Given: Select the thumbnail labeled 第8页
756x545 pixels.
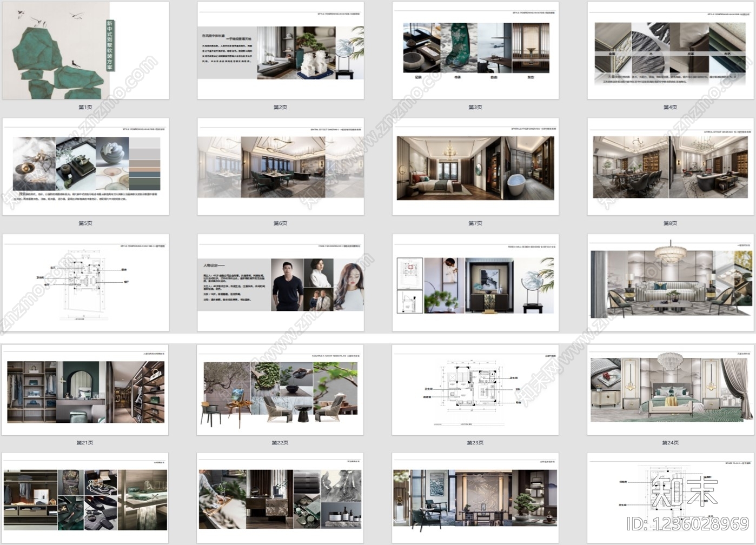Looking at the screenshot, I should [x=670, y=167].
